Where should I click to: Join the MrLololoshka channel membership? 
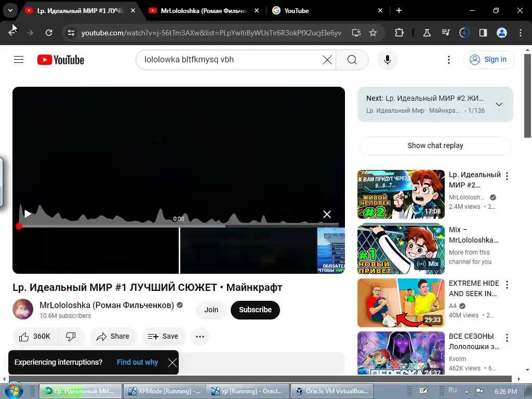coord(211,310)
